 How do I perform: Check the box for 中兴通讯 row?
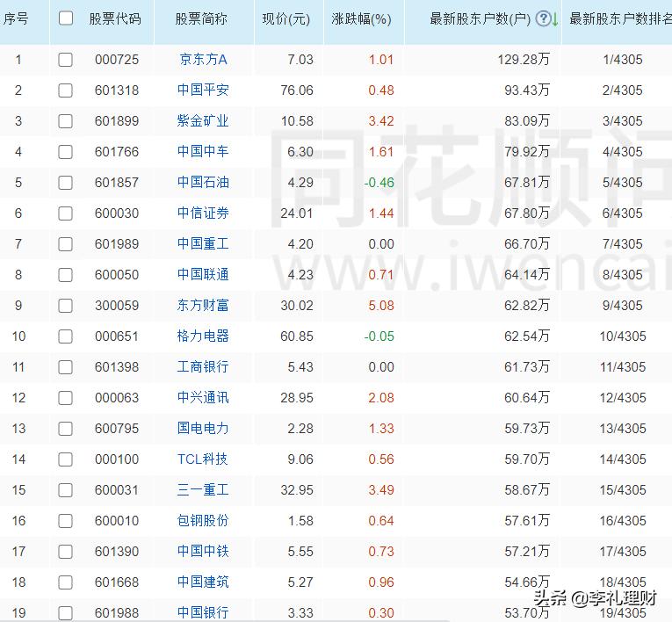click(66, 398)
